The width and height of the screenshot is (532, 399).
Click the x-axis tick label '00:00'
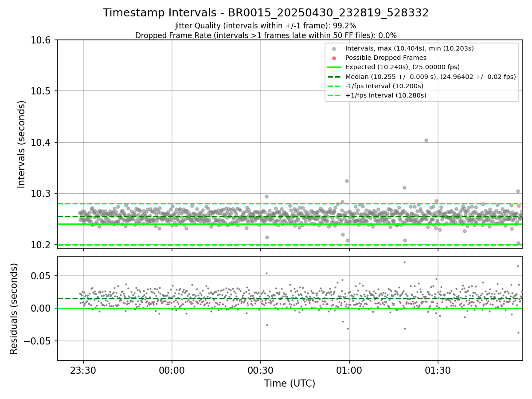tap(172, 370)
